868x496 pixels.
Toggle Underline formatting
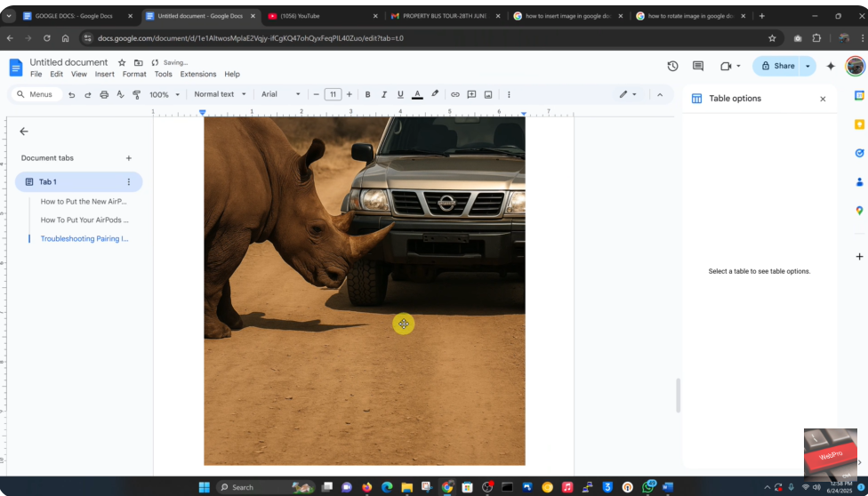click(x=400, y=94)
